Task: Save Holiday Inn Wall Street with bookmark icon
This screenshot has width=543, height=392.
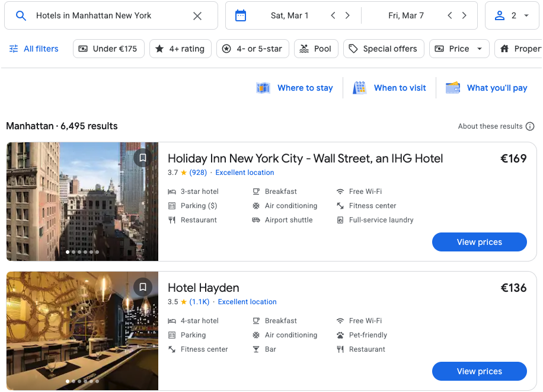Action: tap(143, 158)
